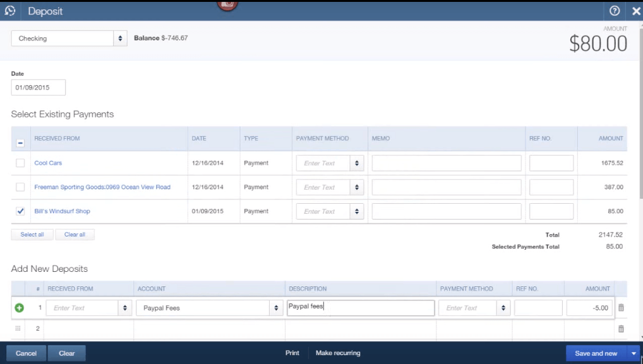Open Freeman Sporting Goods customer link

point(102,187)
